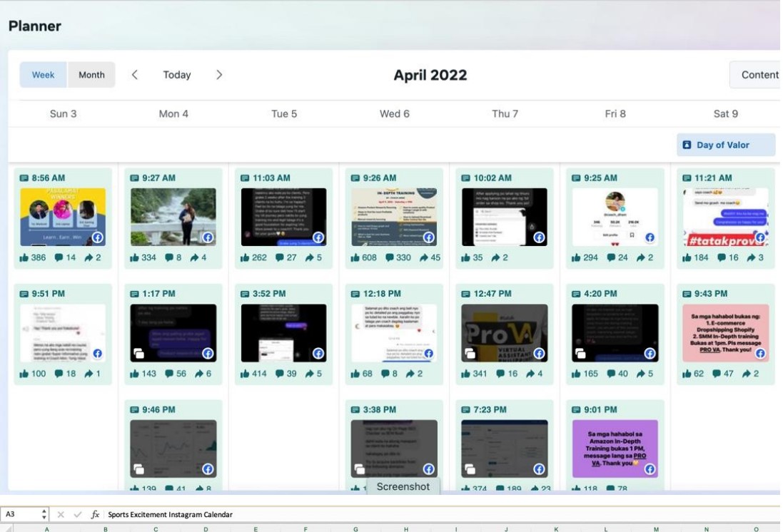Go to next week arrow
Image resolution: width=783 pixels, height=532 pixels.
coord(219,75)
